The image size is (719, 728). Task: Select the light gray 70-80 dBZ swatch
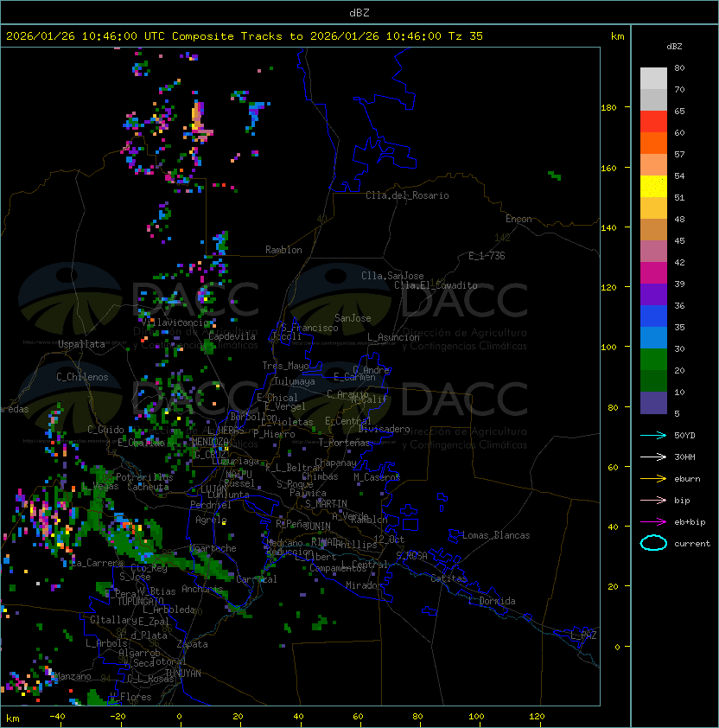[x=653, y=79]
